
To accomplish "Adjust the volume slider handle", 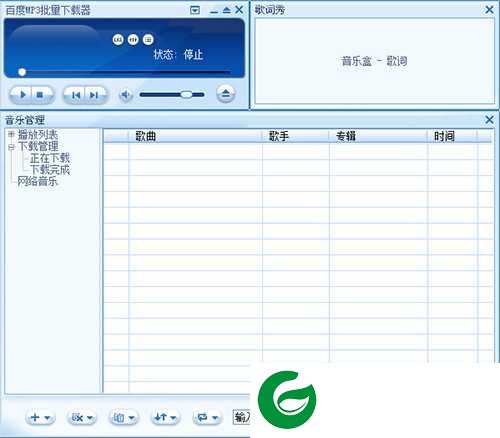I will [186, 95].
